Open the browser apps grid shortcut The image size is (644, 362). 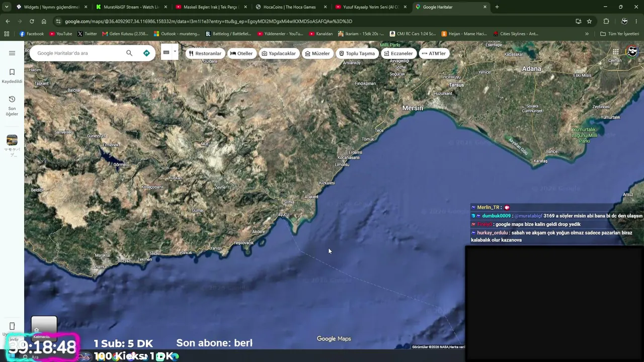(x=7, y=34)
